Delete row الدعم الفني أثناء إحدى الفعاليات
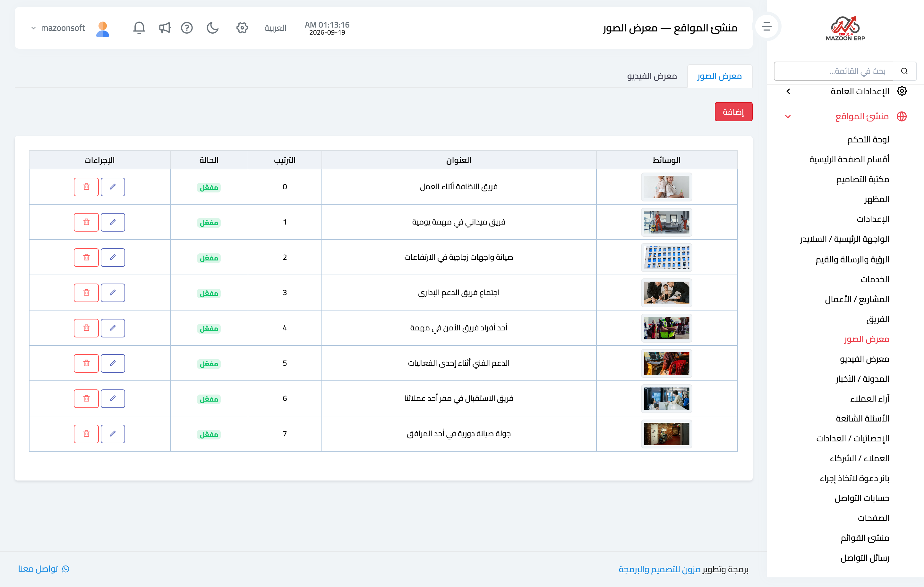 (x=86, y=363)
